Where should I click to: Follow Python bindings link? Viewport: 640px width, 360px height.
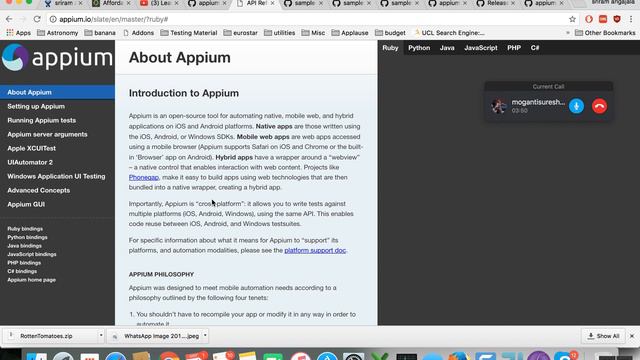(27, 237)
